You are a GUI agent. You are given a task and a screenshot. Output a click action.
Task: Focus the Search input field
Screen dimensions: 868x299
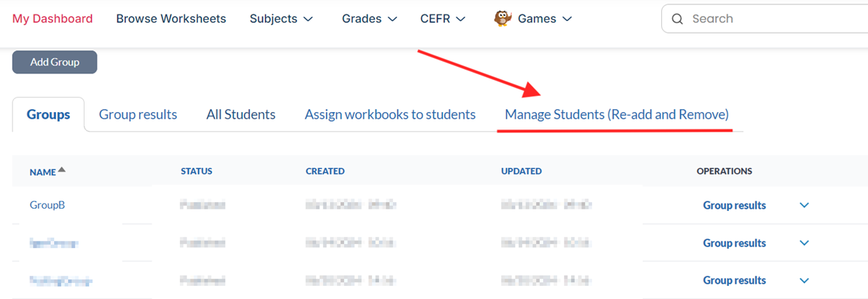click(772, 19)
